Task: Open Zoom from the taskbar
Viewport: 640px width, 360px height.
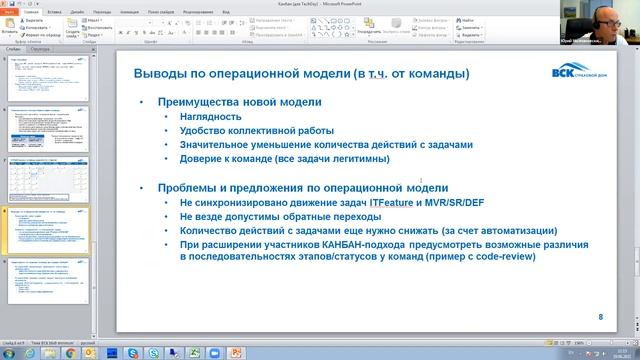Action: pos(214,353)
